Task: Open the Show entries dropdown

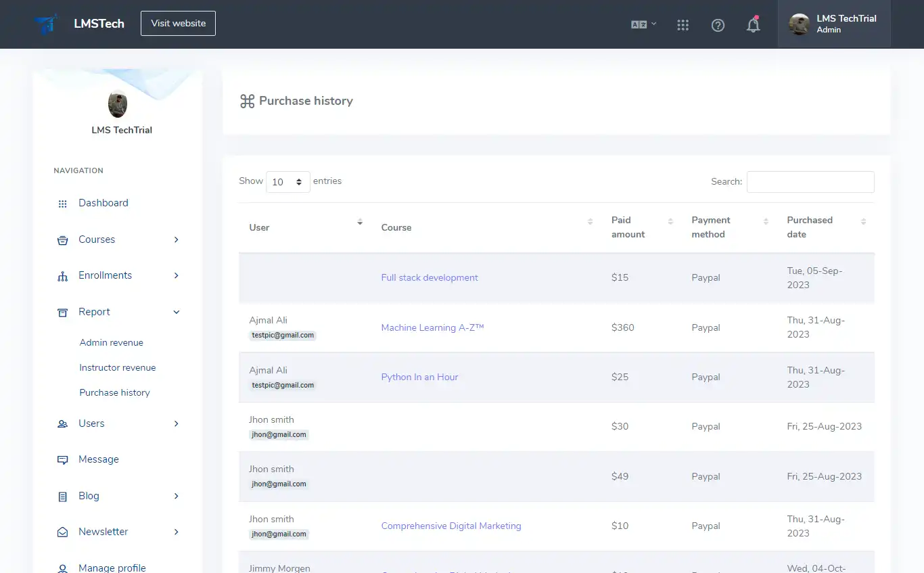Action: point(288,181)
